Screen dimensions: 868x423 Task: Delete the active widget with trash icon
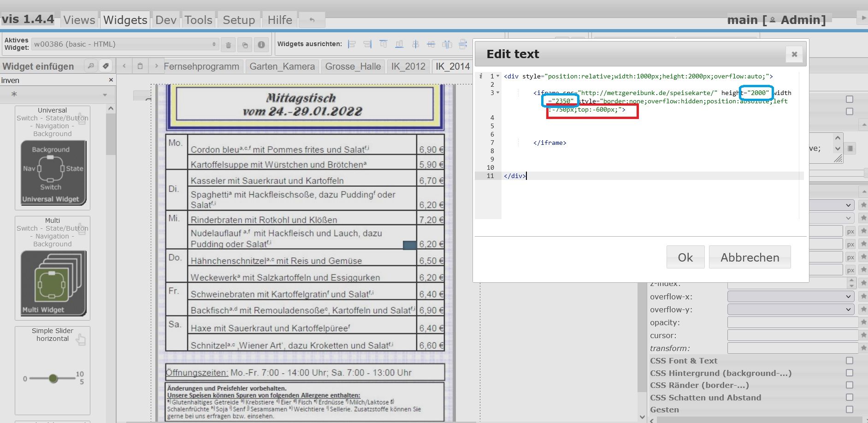(x=228, y=45)
